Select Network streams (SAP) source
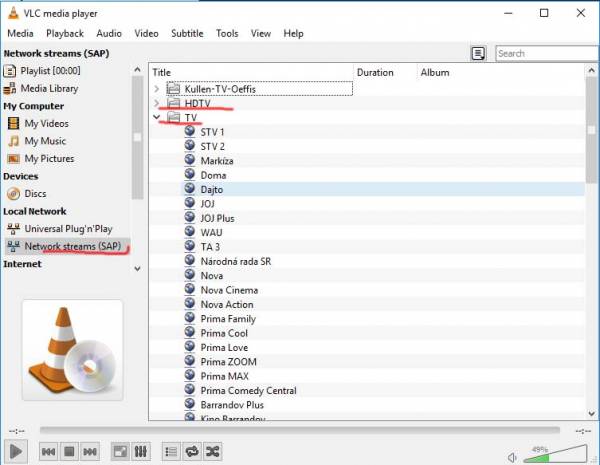This screenshot has width=600, height=465. coord(67,246)
